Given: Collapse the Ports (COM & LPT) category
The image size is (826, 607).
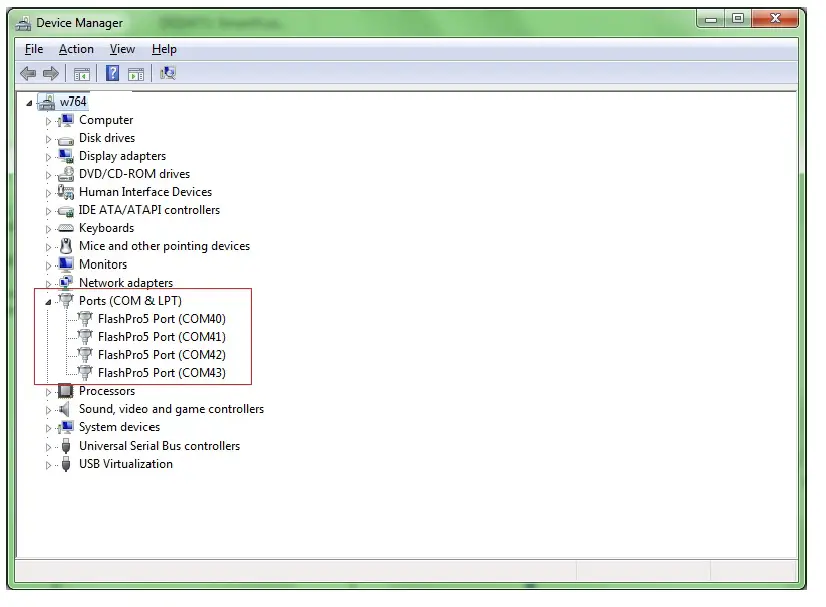Looking at the screenshot, I should 46,300.
